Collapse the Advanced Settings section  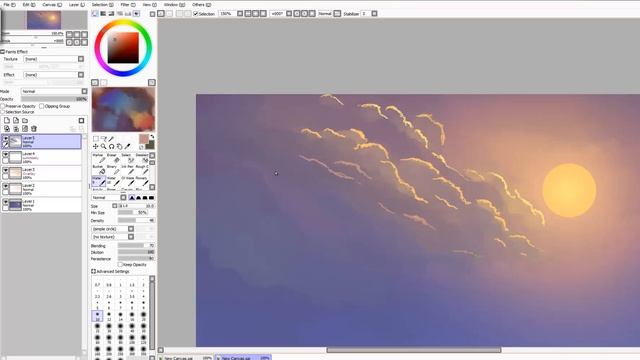(x=93, y=271)
